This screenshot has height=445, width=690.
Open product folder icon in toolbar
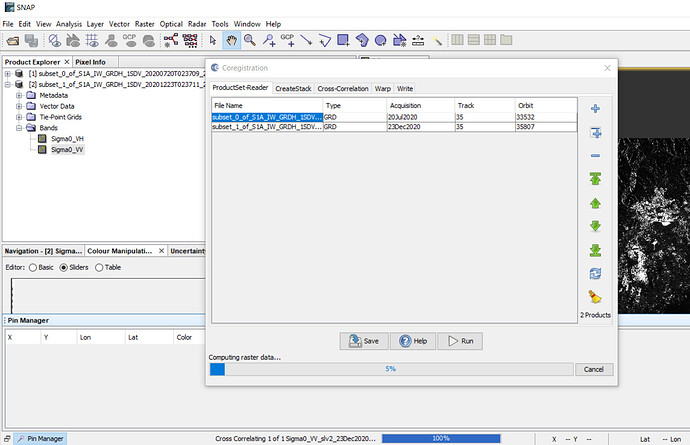click(13, 41)
